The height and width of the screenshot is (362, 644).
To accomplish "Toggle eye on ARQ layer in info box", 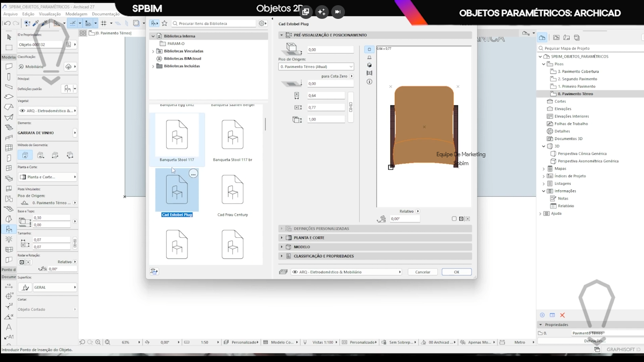I will (22, 111).
